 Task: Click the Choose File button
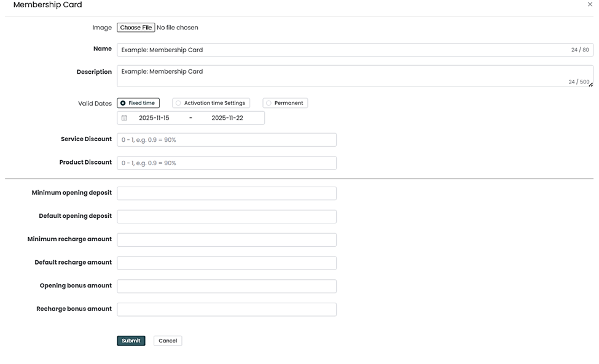(136, 28)
